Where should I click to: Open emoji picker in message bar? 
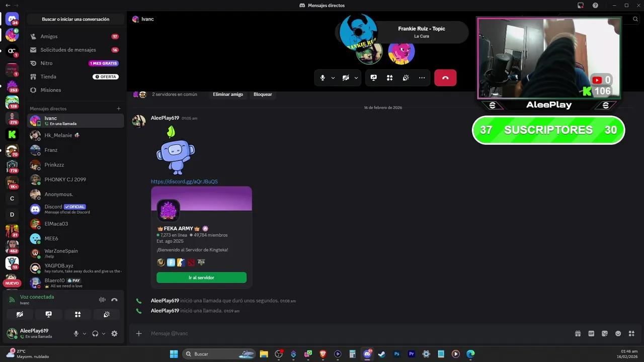tap(618, 333)
